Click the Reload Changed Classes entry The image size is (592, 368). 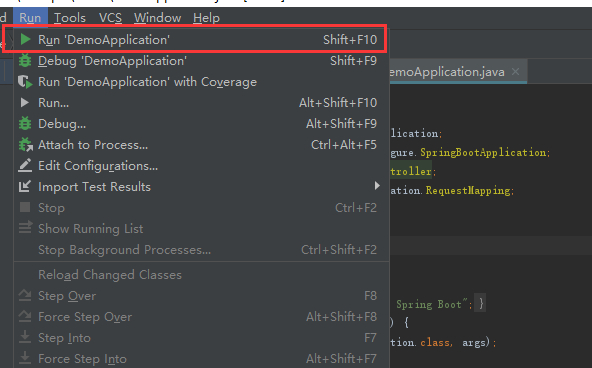[x=202, y=275]
